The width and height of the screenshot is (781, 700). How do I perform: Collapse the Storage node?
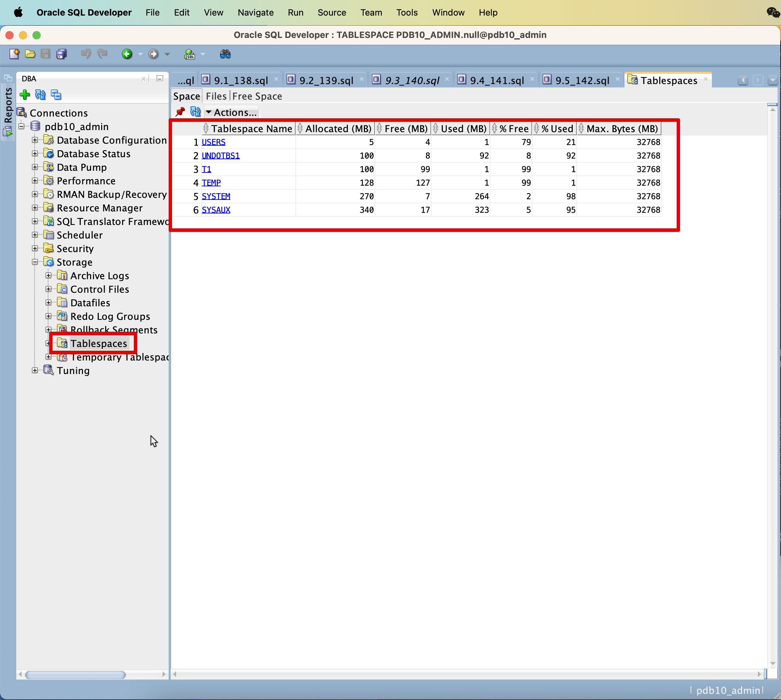(35, 262)
